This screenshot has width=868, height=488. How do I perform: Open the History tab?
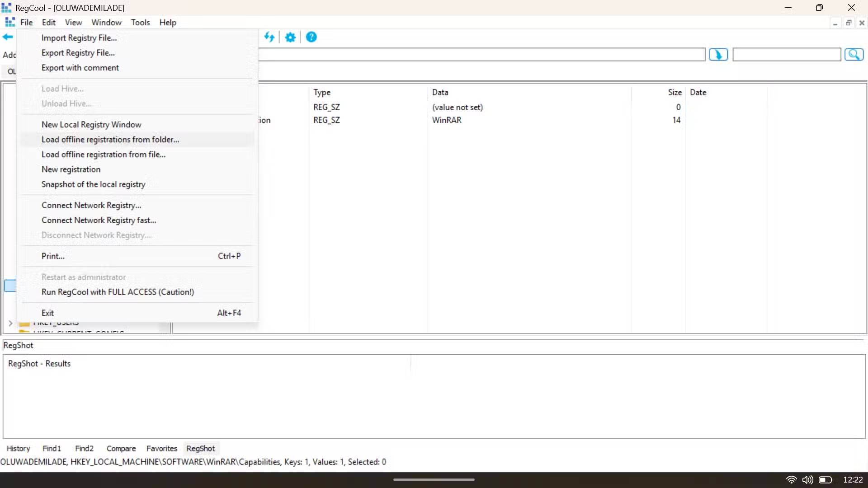[x=18, y=448]
